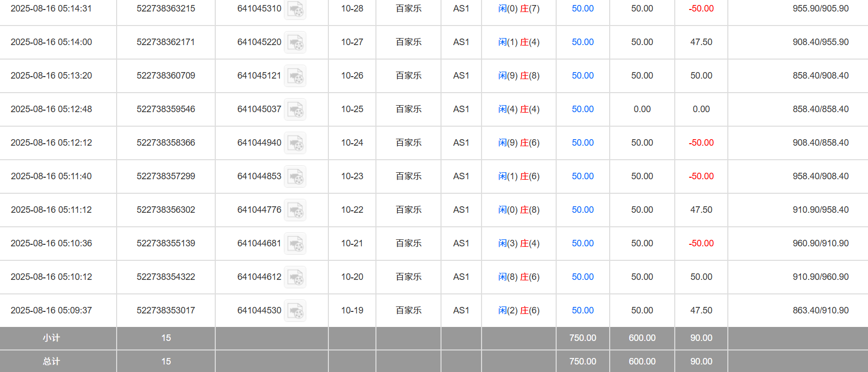Open video replay icon beside 641045220
Screen dimensions: 868x372
295,43
